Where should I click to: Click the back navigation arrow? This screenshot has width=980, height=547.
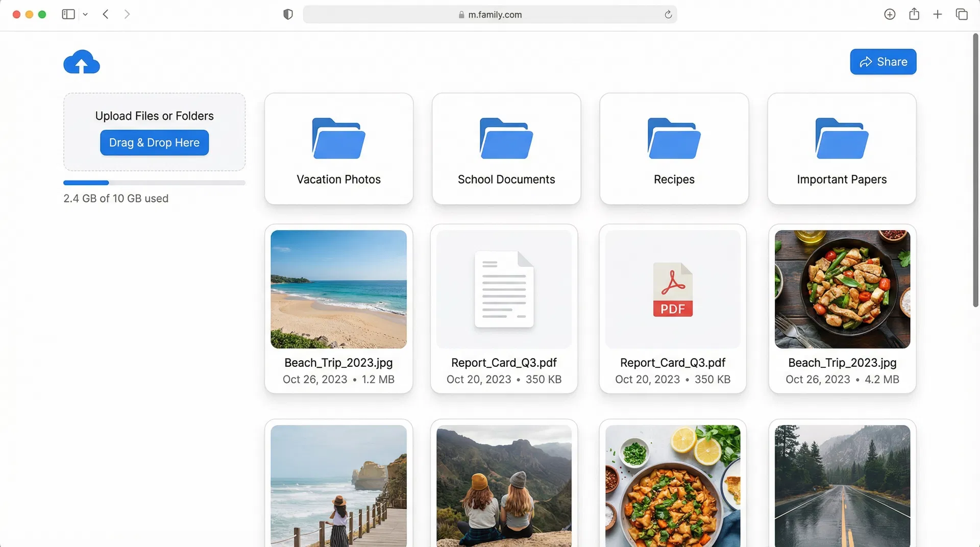(x=106, y=14)
